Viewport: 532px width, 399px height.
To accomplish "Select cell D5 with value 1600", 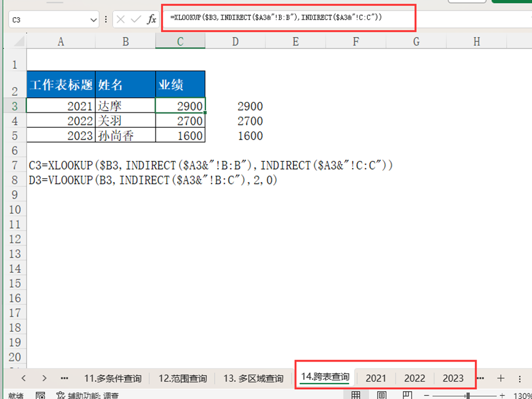I will click(x=235, y=136).
